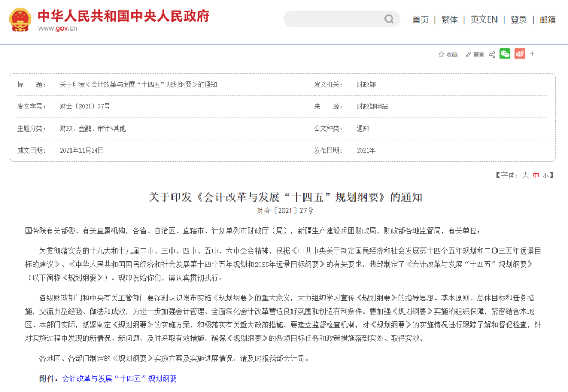Switch font size to 小
The image size is (568, 392).
coord(545,175)
